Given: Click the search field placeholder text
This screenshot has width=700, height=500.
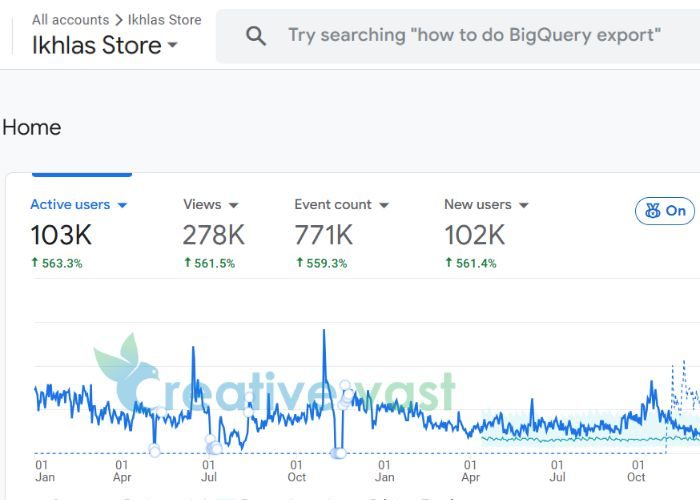Looking at the screenshot, I should coord(474,35).
